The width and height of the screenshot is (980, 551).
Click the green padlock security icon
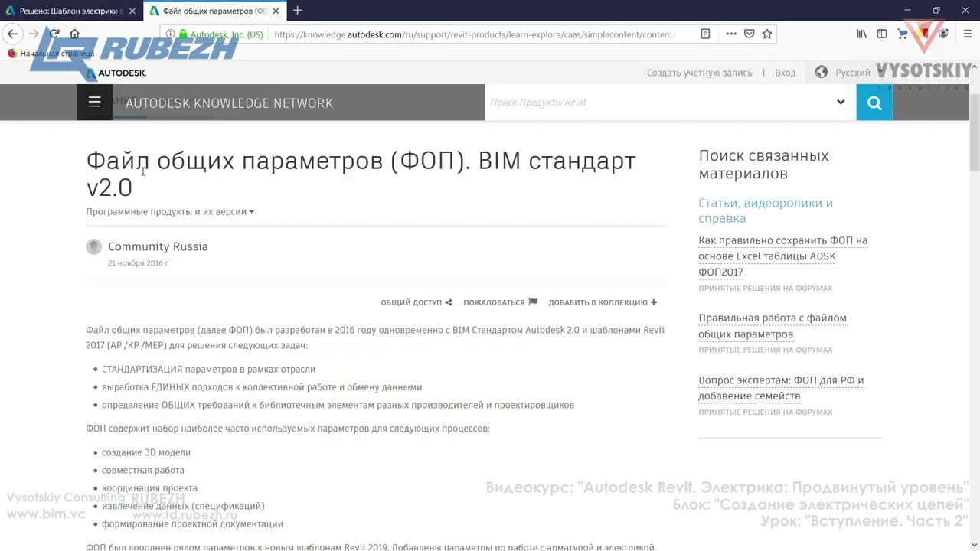(x=182, y=34)
